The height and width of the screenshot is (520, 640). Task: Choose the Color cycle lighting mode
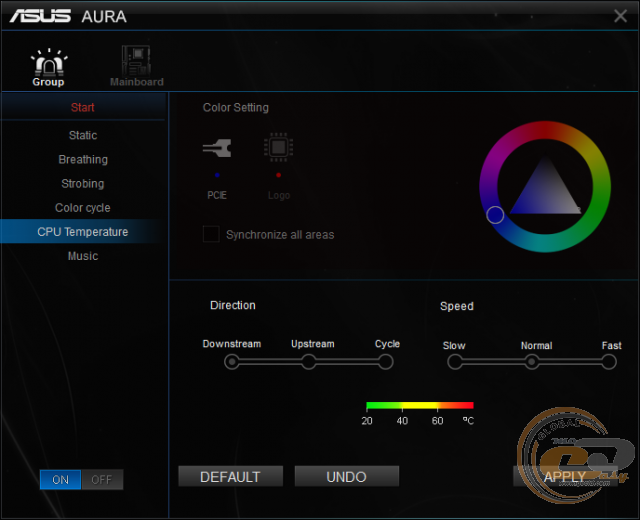83,207
